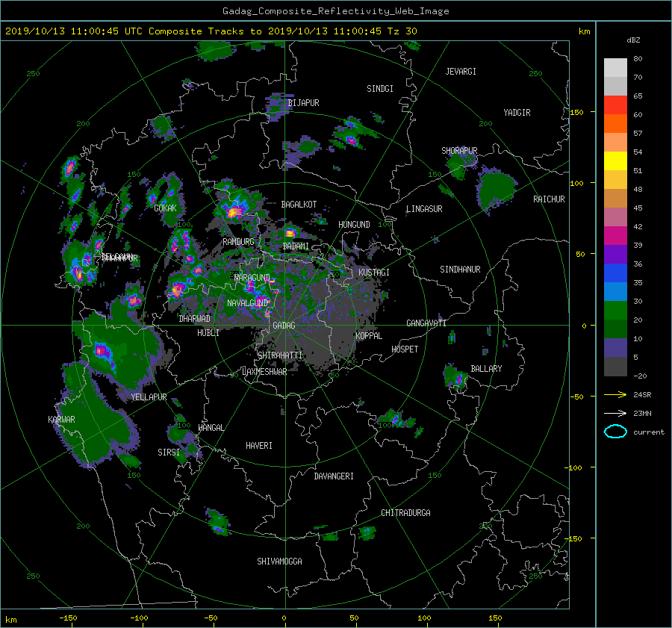Click the YADGIR city label
Image resolution: width=672 pixels, height=628 pixels.
click(x=517, y=112)
